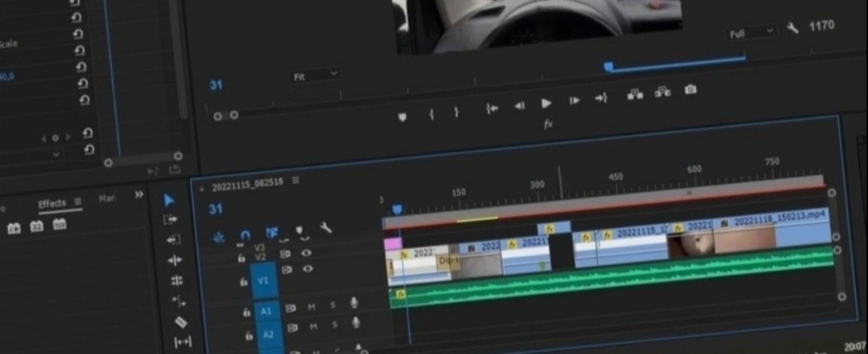
Task: Open the Effects tab
Action: tap(51, 204)
